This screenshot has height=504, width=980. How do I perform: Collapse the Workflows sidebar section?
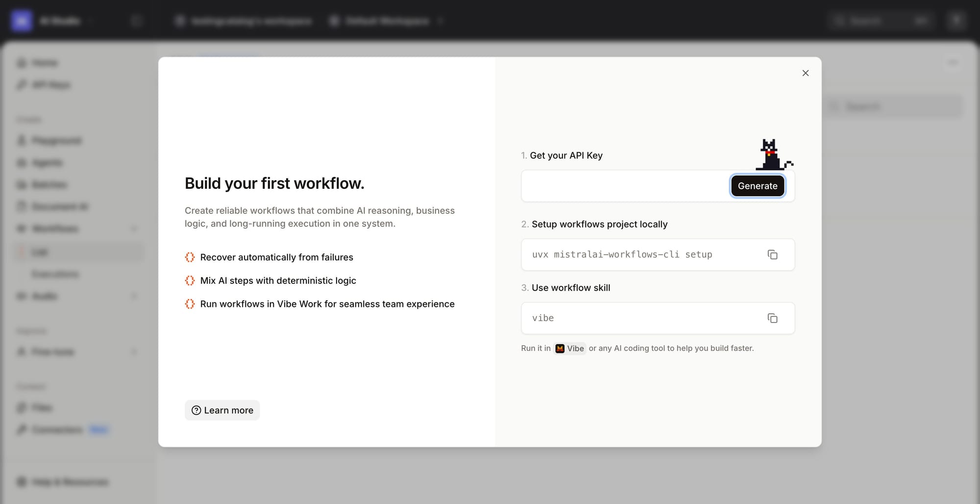[x=134, y=228]
